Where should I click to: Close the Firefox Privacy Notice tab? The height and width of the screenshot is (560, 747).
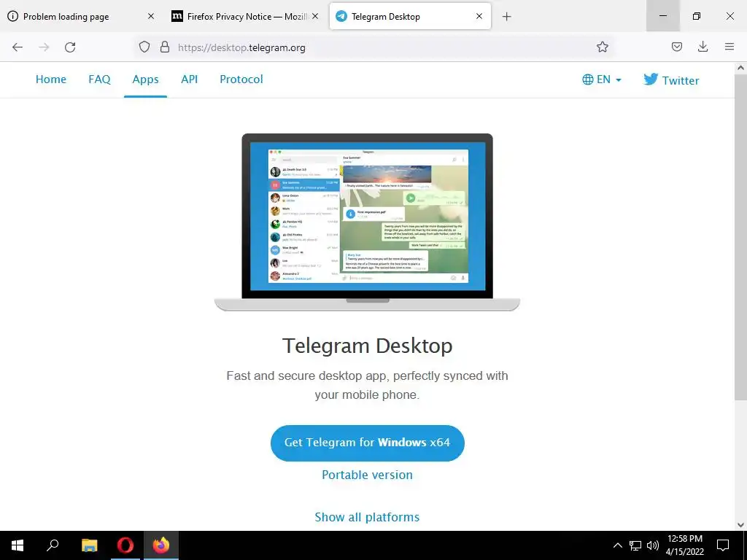coord(315,16)
